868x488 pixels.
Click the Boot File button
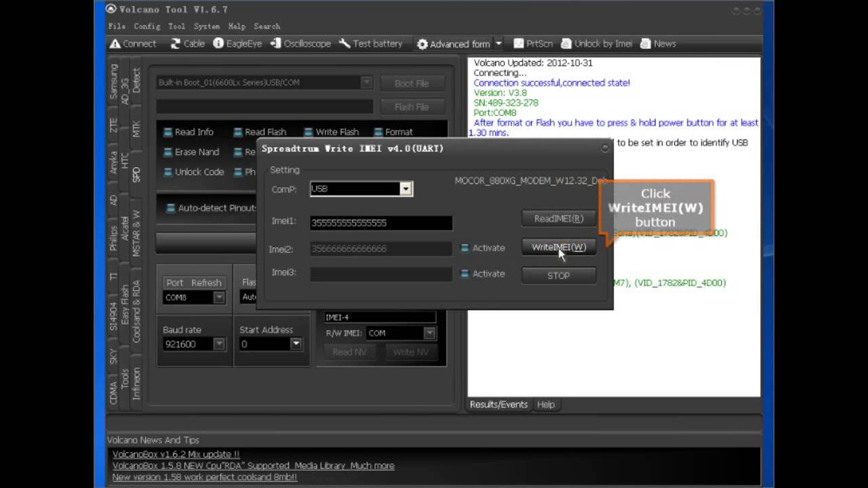click(412, 83)
